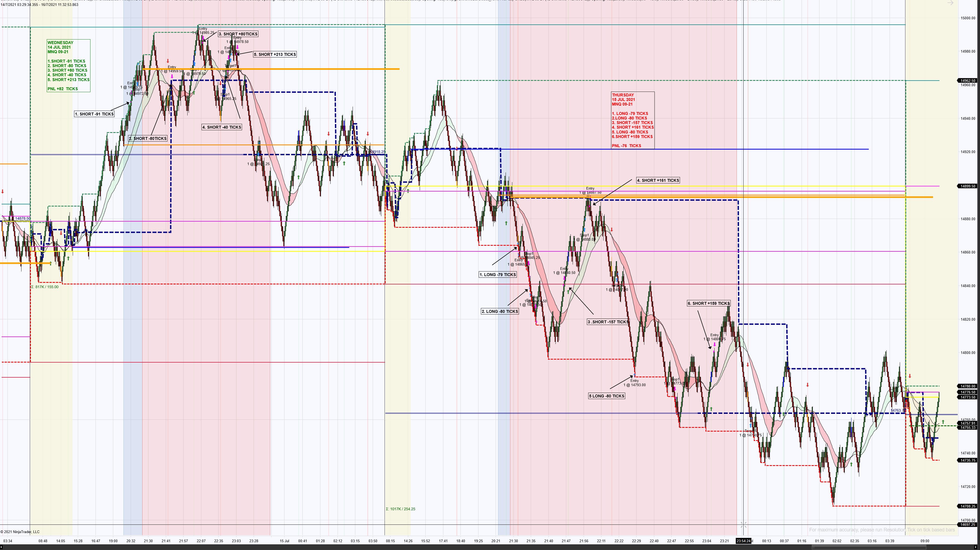This screenshot has width=980, height=550.
Task: Click the '© 2021 NinjaTrader, LLC' copyright text
Action: (20, 532)
